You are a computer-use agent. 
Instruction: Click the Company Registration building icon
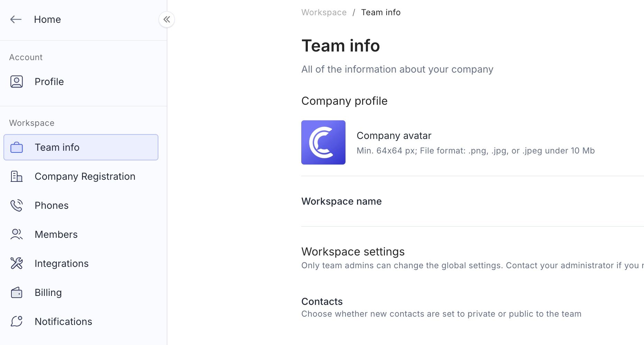pos(17,177)
